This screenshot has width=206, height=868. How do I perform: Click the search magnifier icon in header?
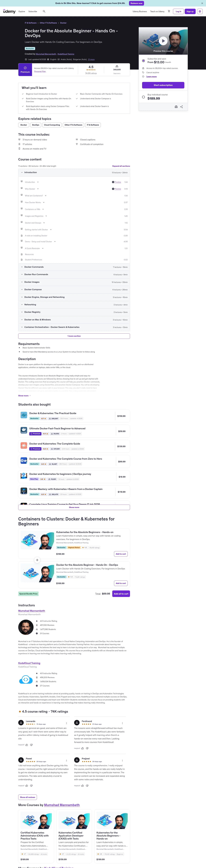coord(44,11)
